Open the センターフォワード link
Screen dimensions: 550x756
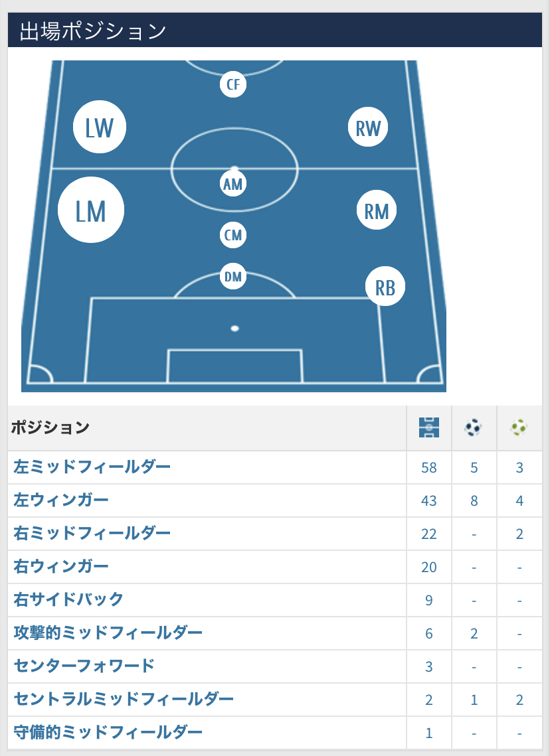pos(84,666)
